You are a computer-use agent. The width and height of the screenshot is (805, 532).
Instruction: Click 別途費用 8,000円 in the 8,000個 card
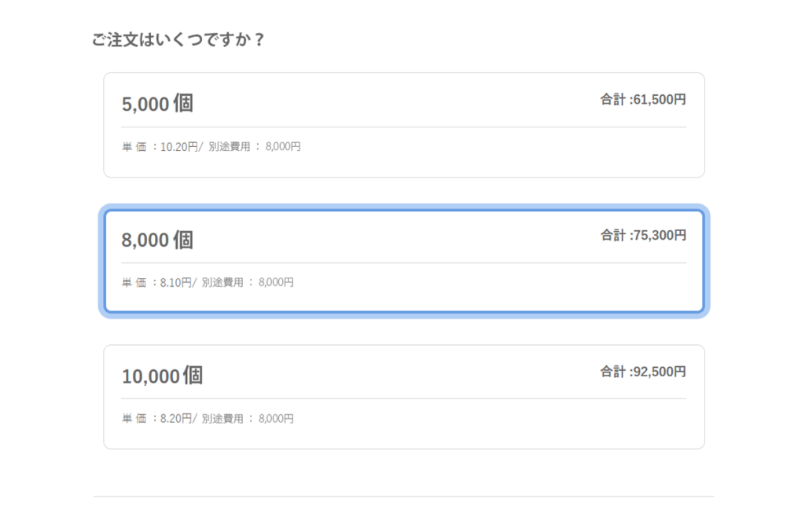246,281
